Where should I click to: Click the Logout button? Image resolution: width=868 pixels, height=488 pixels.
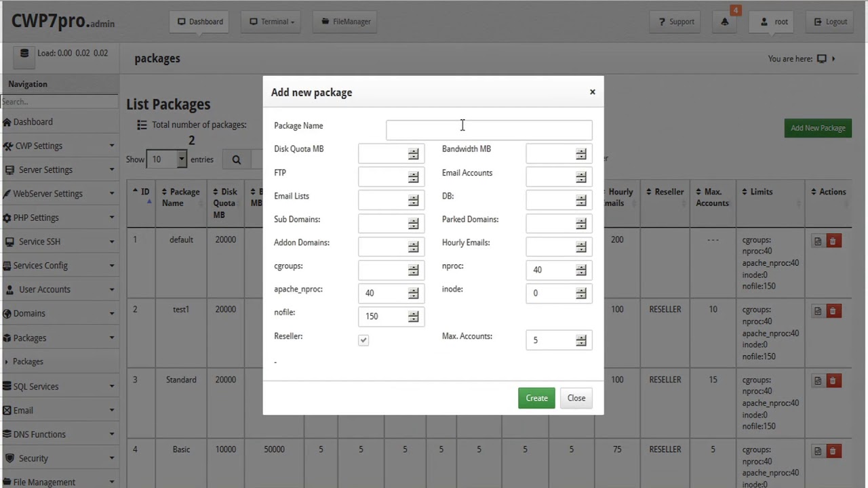pyautogui.click(x=831, y=22)
